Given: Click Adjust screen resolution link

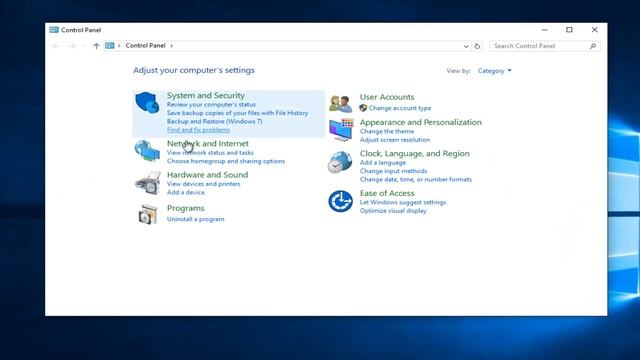Looking at the screenshot, I should pyautogui.click(x=395, y=140).
